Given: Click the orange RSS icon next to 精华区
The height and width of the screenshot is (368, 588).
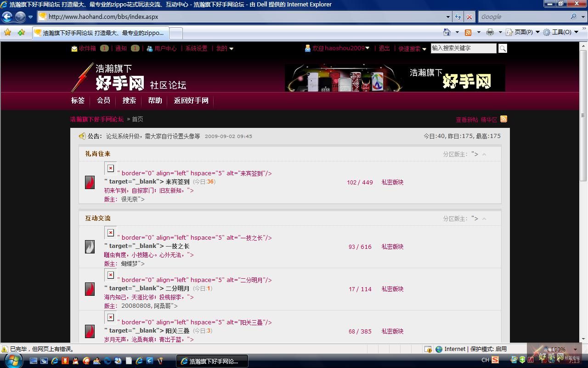Looking at the screenshot, I should coord(503,119).
